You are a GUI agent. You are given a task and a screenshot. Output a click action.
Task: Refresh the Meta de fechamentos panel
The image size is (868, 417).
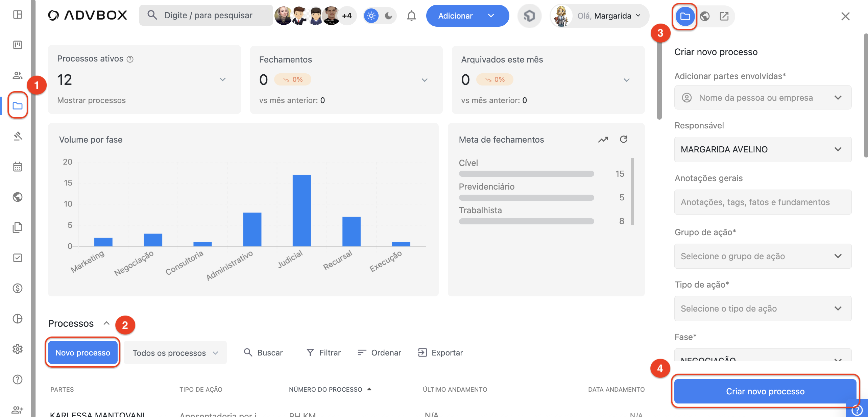coord(624,139)
